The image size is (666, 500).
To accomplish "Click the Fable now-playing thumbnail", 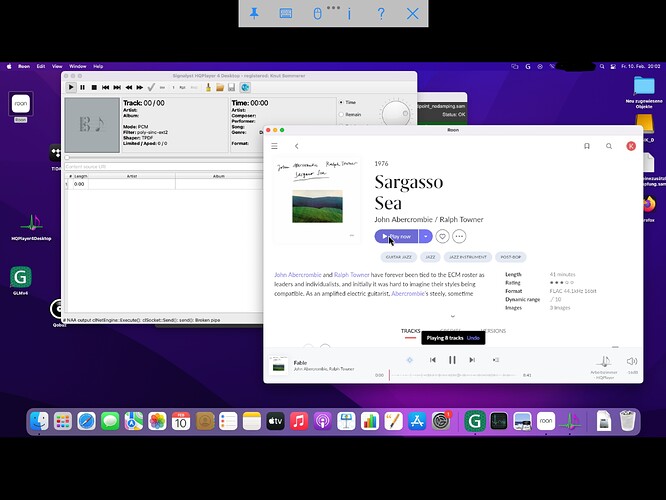I will (278, 365).
